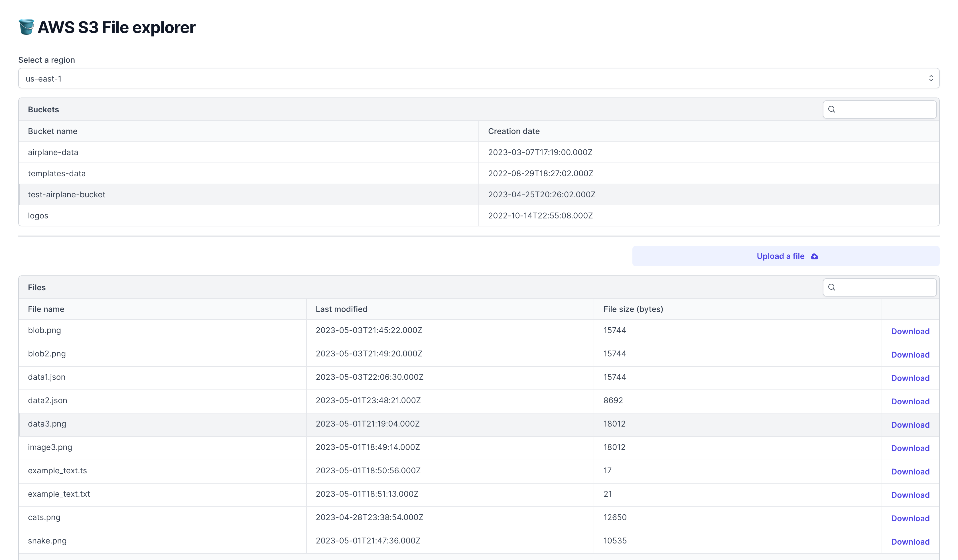Click the file size value 8692
This screenshot has height=560, width=958.
click(x=613, y=400)
